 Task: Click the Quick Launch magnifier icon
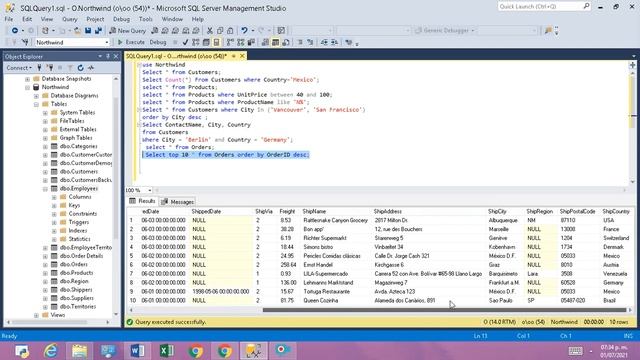point(586,6)
